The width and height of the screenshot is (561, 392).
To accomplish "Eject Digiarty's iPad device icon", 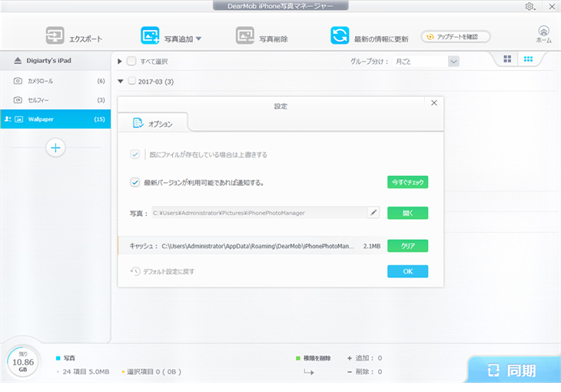I will [18, 61].
